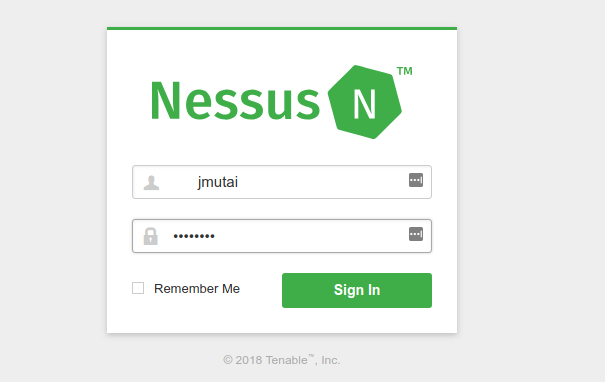The width and height of the screenshot is (605, 382).
Task: Place cursor after the jmutai username text
Action: [239, 182]
